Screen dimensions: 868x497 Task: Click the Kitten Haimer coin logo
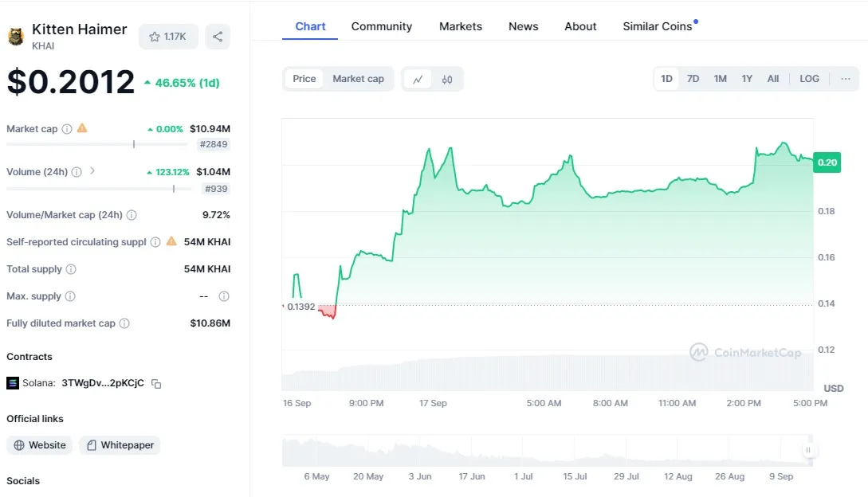15,37
